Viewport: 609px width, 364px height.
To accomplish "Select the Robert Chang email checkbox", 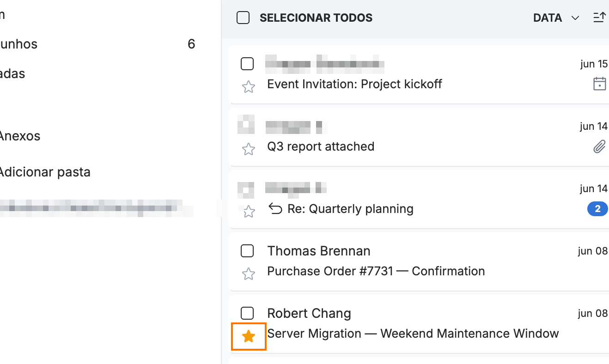I will click(x=247, y=313).
